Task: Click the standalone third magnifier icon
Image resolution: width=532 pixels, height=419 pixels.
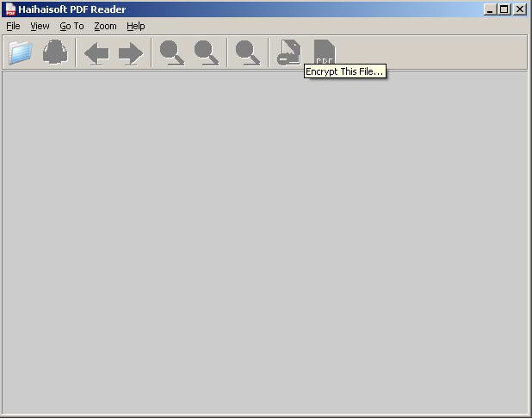Action: click(248, 52)
